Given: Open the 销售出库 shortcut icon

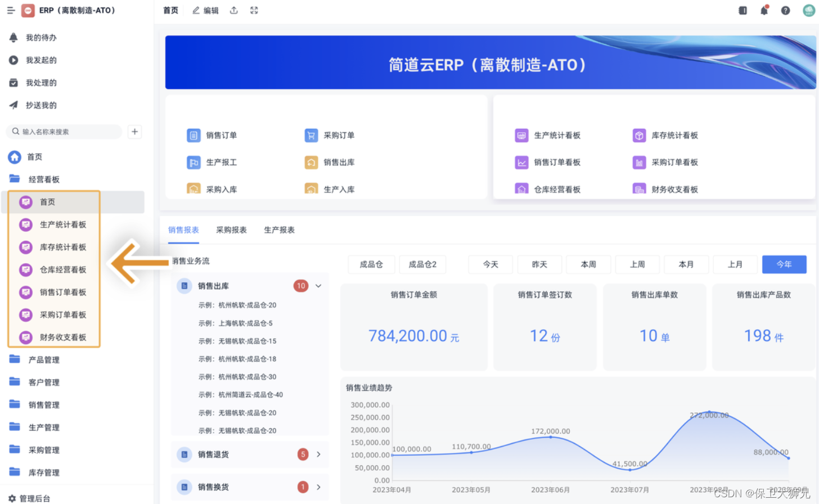Looking at the screenshot, I should point(311,162).
